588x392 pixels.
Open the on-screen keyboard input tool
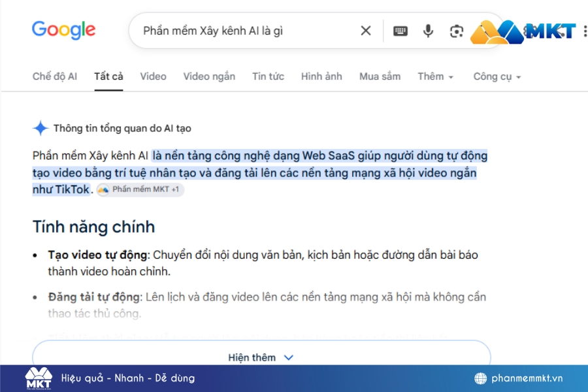pos(400,31)
